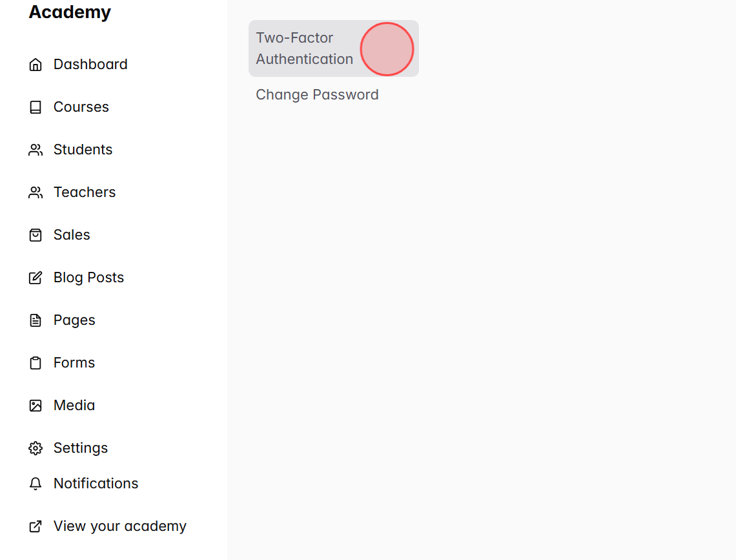Viewport: 736px width, 560px height.
Task: Select the clipboard icon beside Forms
Action: click(36, 362)
